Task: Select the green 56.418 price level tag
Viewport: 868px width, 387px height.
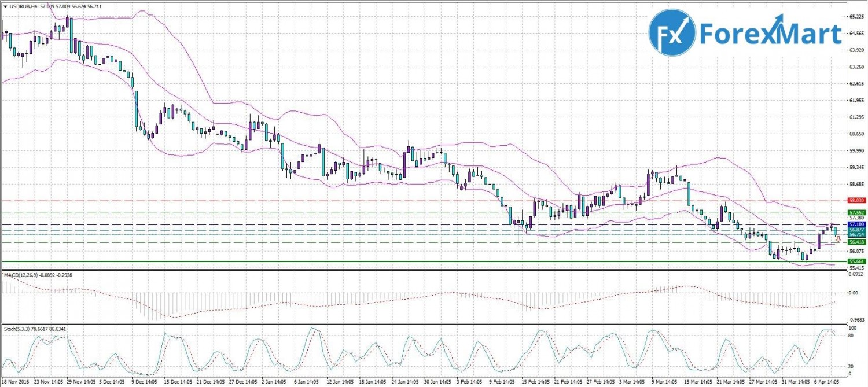Action: pyautogui.click(x=856, y=242)
